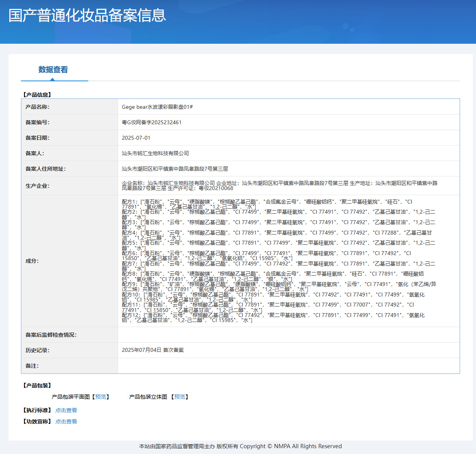Select the 生产企业 details text
Viewport: 476px width, 454px height.
pyautogui.click(x=280, y=186)
